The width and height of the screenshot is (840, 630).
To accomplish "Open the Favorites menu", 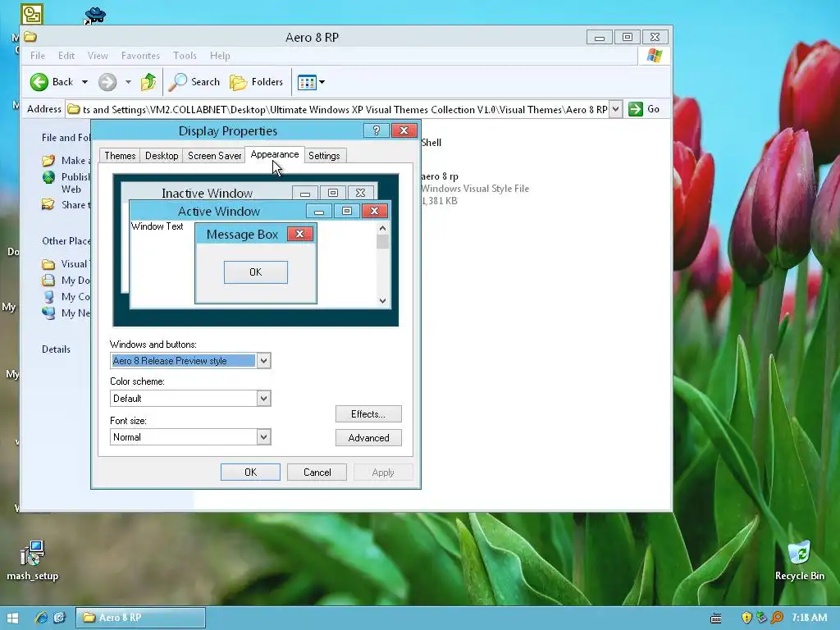I will point(140,56).
